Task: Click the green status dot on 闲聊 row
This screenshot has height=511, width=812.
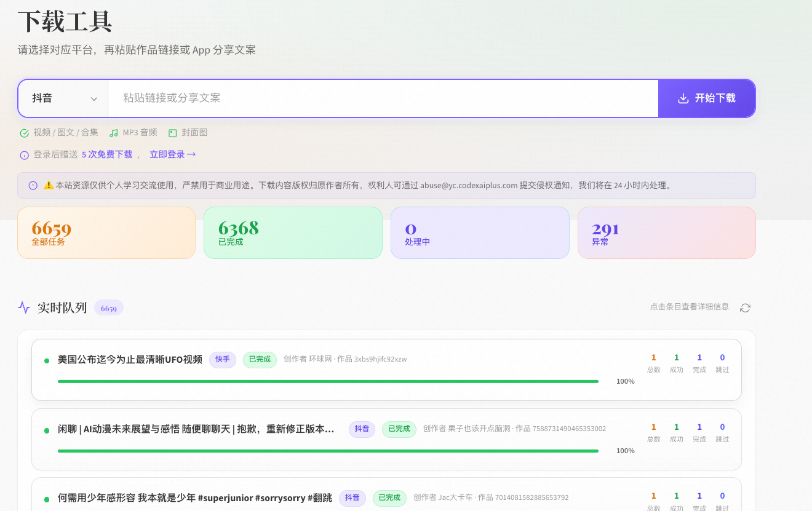Action: [47, 430]
